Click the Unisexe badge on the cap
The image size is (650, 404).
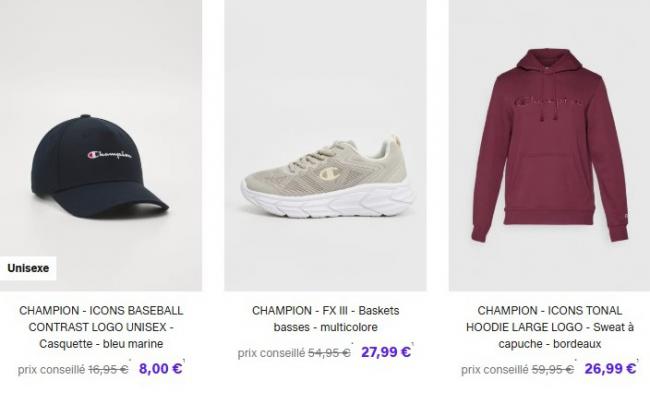tap(28, 268)
